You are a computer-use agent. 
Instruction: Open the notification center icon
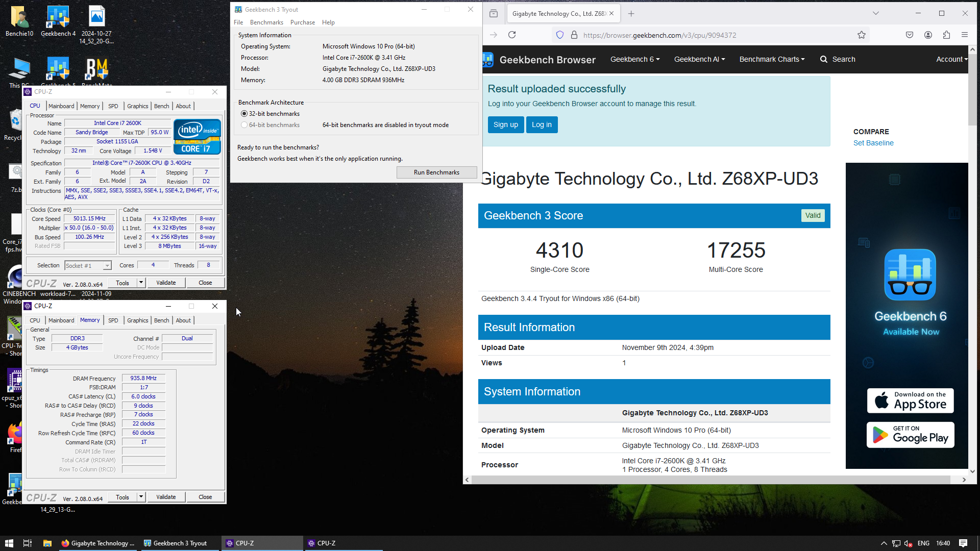point(963,543)
